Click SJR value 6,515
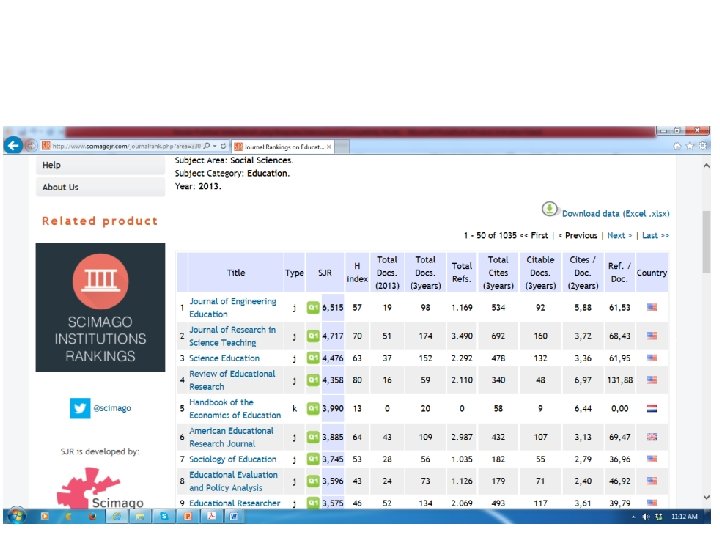 (x=333, y=308)
